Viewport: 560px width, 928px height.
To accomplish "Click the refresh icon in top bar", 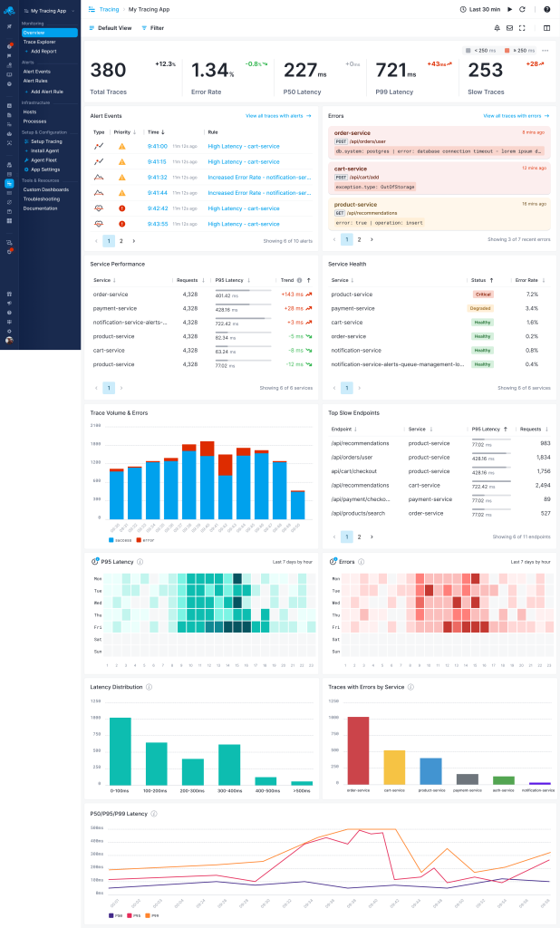I will point(520,9).
